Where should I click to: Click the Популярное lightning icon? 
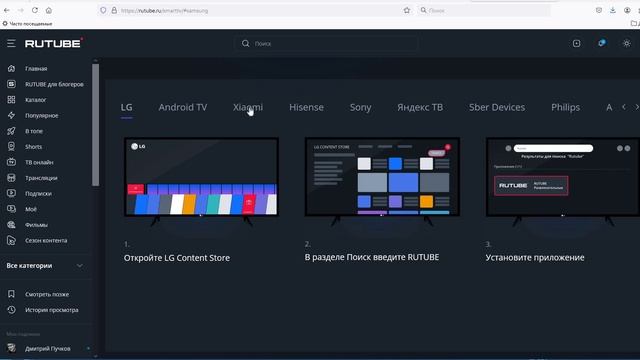click(11, 116)
